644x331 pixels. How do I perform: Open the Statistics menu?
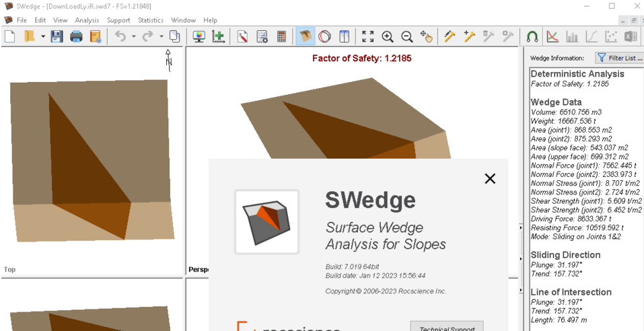(150, 20)
